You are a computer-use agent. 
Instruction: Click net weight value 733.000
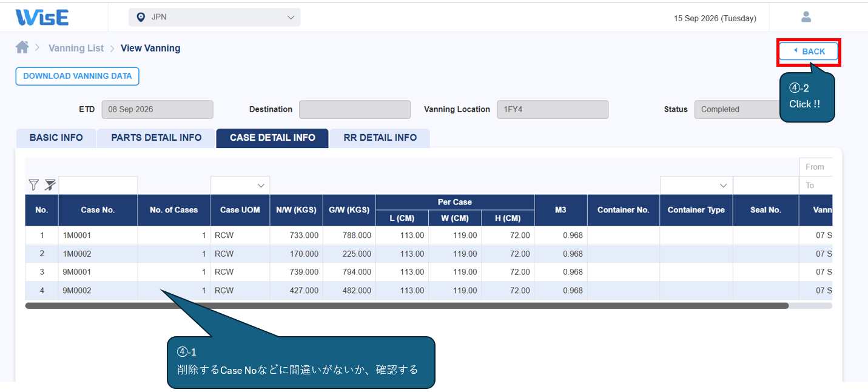tap(304, 235)
